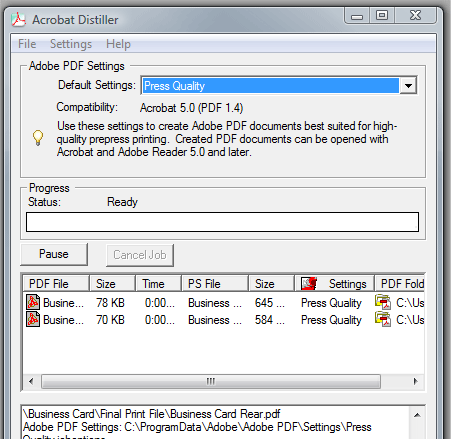Viewport: 451px width, 439px height.
Task: Click the empty progress bar
Action: (222, 222)
